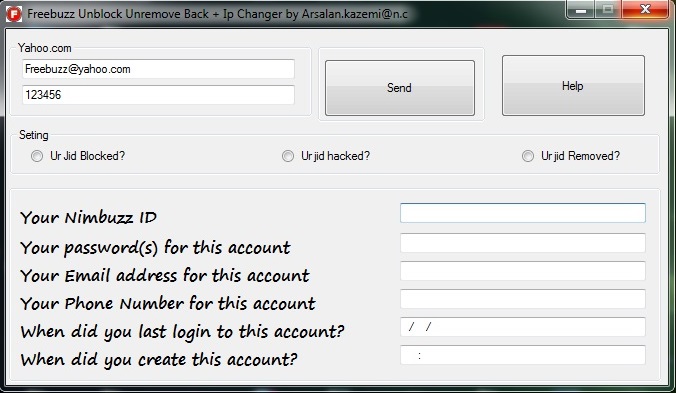Click the Email address for this account field

click(523, 271)
